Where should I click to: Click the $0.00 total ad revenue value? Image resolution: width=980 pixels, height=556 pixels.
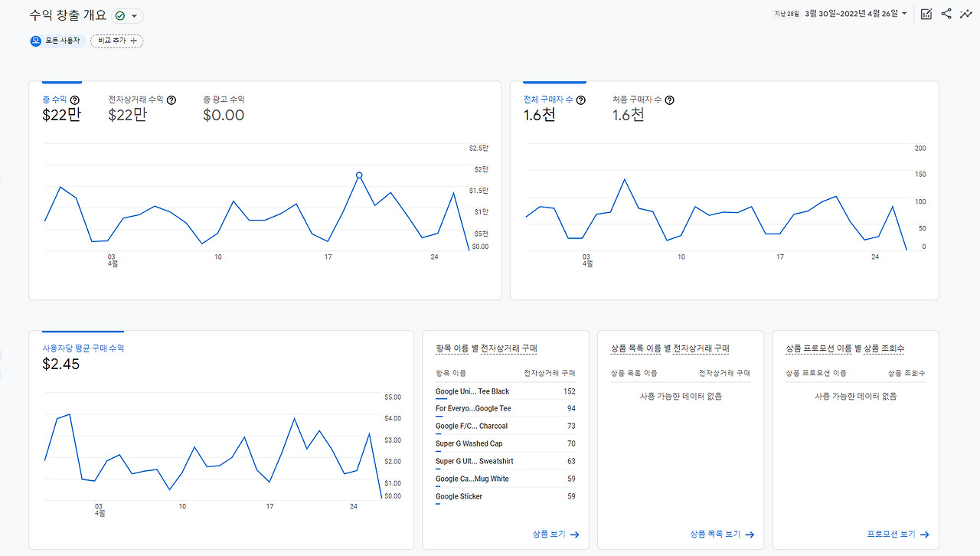(x=224, y=115)
